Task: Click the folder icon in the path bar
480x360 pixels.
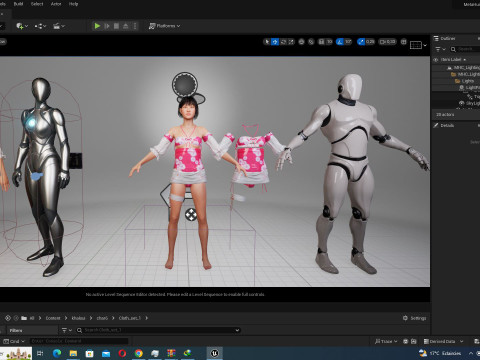Action: point(24,318)
